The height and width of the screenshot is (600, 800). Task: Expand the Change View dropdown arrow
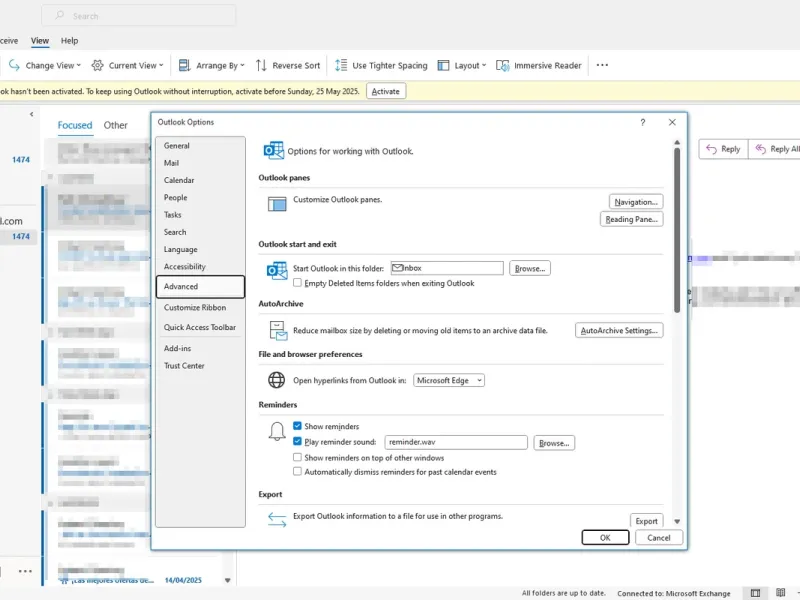tap(79, 65)
